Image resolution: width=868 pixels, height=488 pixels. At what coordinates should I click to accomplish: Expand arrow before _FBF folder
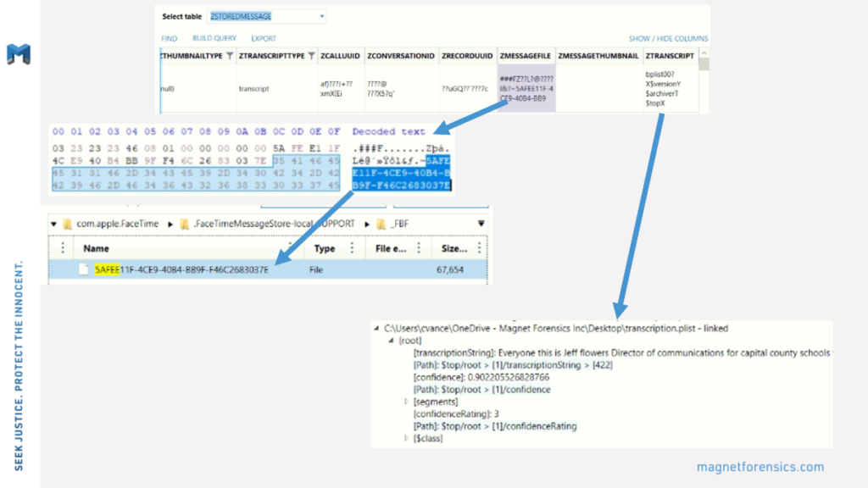click(x=367, y=224)
